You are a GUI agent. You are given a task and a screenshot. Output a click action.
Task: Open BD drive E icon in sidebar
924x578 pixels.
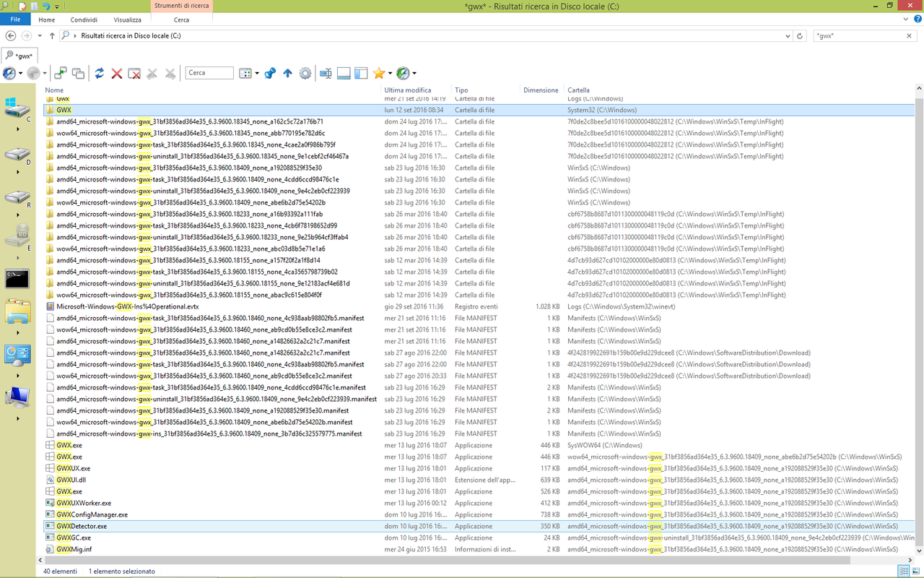pos(17,236)
